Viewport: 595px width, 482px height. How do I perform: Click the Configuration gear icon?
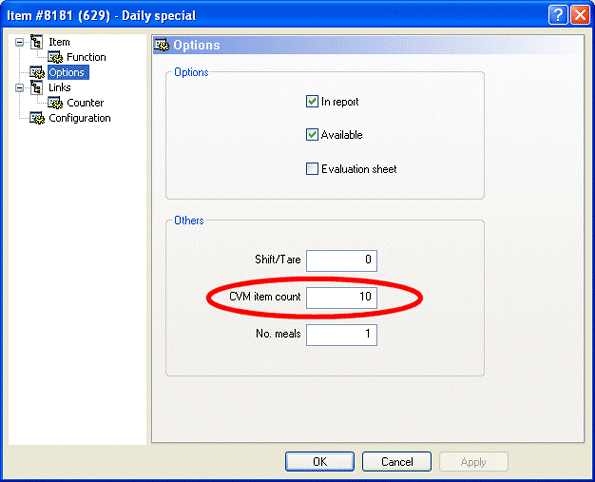point(37,118)
